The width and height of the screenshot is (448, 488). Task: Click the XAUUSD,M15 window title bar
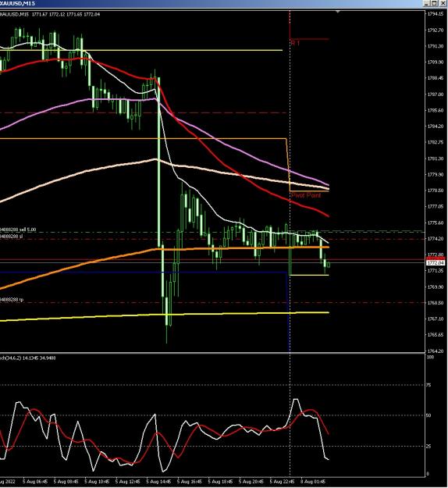tap(212, 3)
